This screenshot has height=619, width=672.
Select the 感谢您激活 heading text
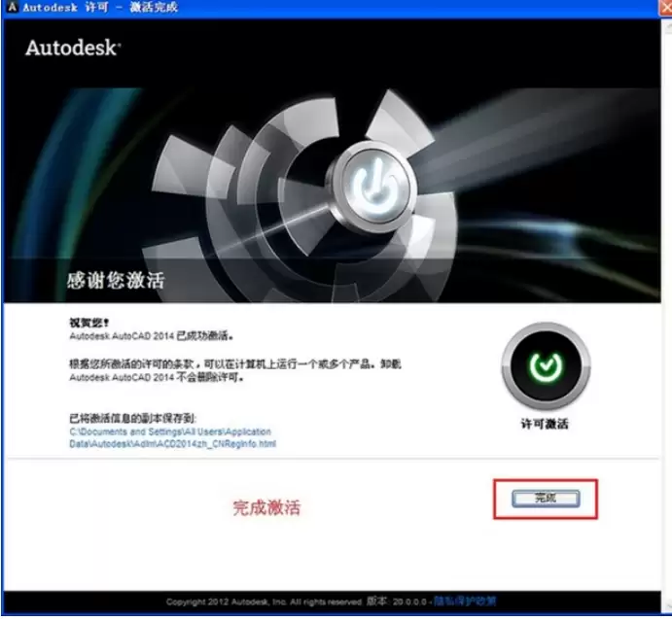pyautogui.click(x=116, y=281)
